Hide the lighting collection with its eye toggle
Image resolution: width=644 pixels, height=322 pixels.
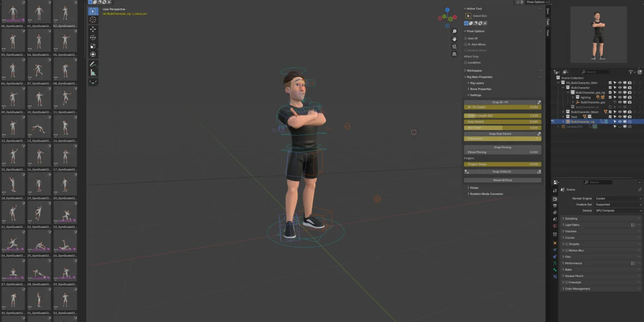point(620,97)
